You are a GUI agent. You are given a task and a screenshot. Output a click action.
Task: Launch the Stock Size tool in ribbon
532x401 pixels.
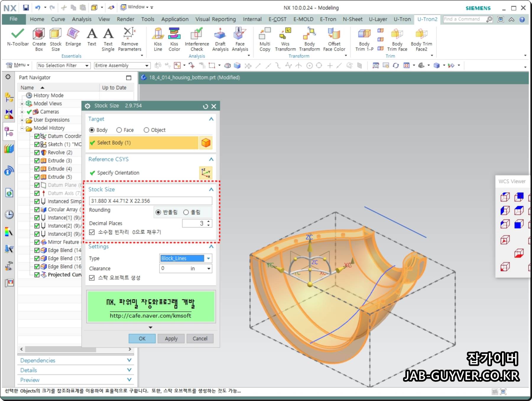[x=56, y=40]
